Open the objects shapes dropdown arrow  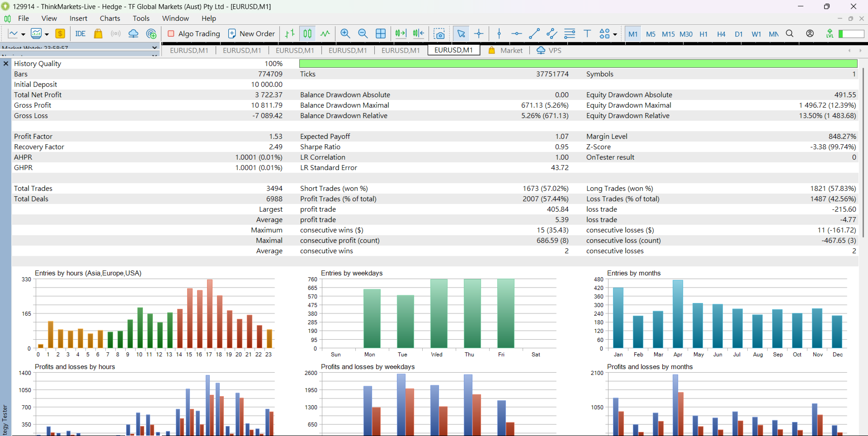615,34
